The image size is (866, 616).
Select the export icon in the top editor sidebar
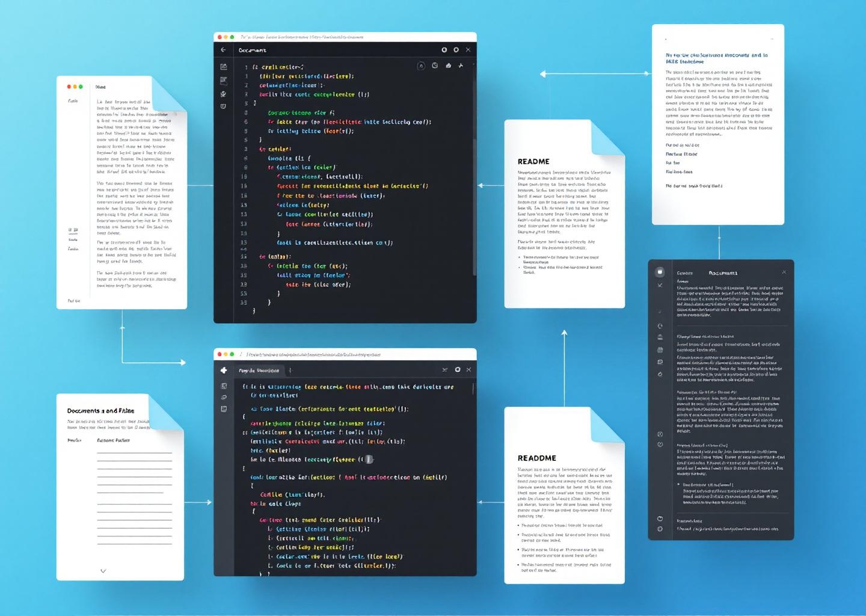pos(224,66)
